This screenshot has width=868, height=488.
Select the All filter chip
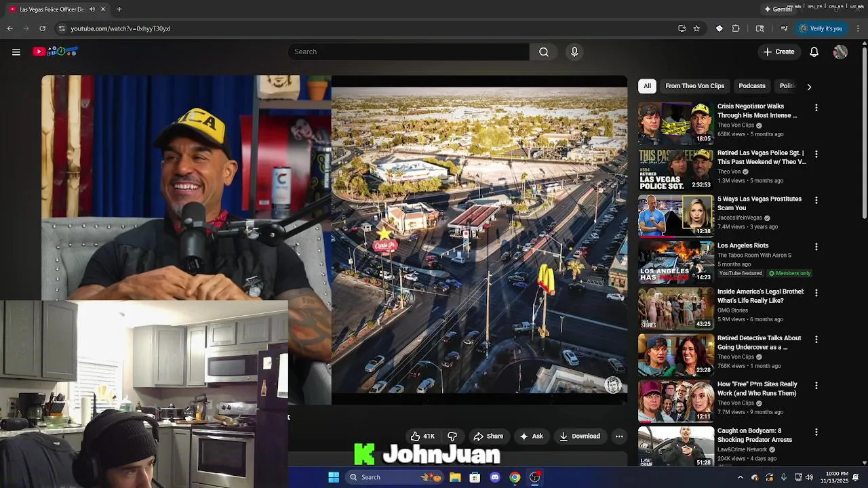647,86
